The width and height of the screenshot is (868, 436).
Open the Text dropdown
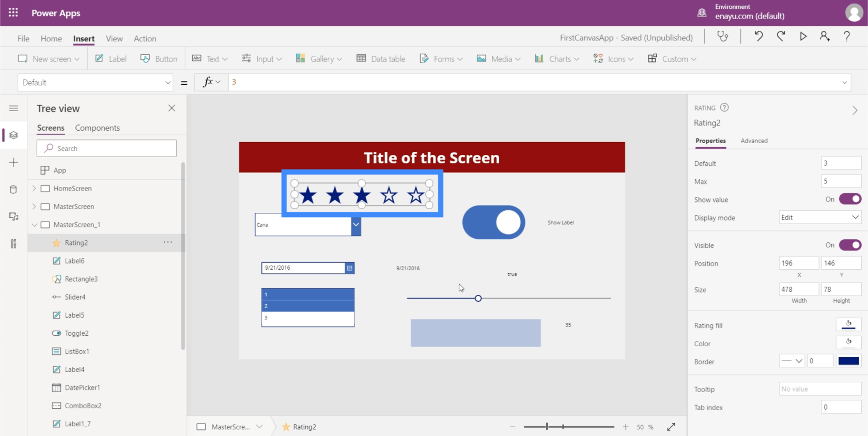coord(210,59)
